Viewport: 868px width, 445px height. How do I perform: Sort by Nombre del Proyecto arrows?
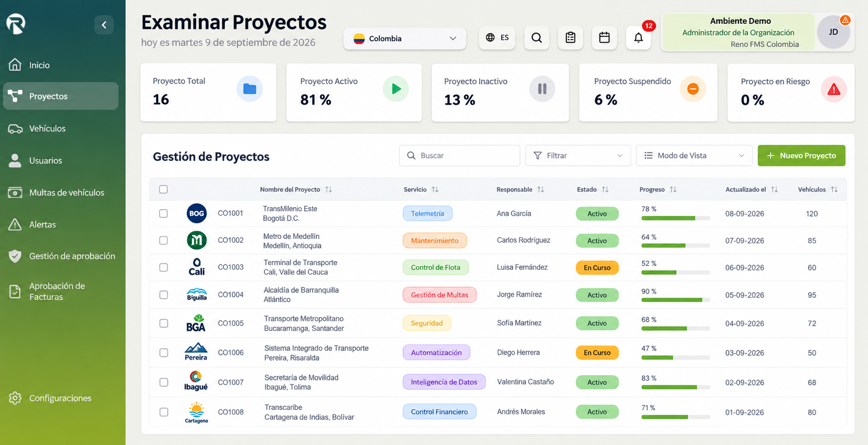coord(328,189)
